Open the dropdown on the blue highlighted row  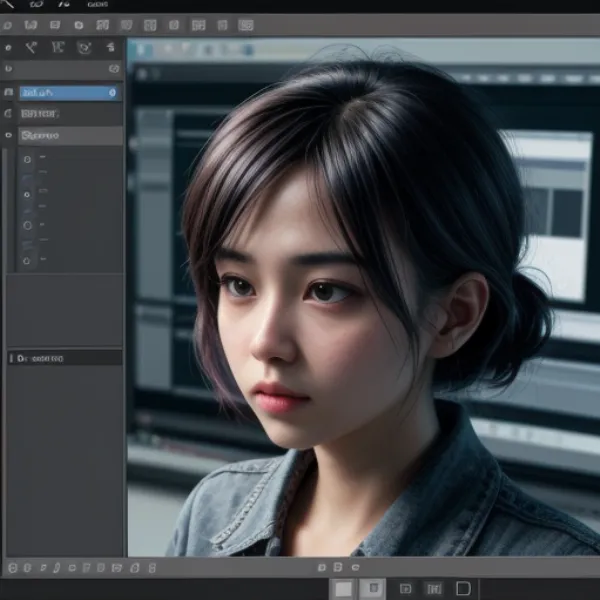point(112,93)
